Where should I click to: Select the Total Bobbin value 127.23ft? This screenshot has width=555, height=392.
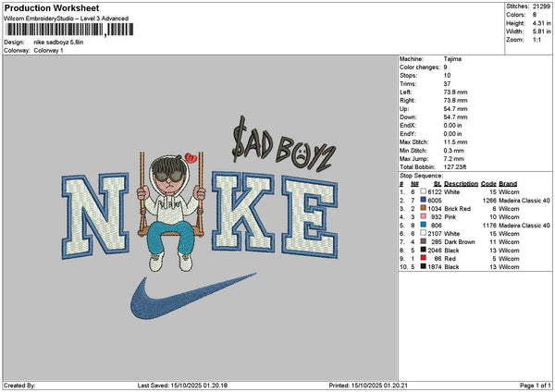(x=455, y=167)
